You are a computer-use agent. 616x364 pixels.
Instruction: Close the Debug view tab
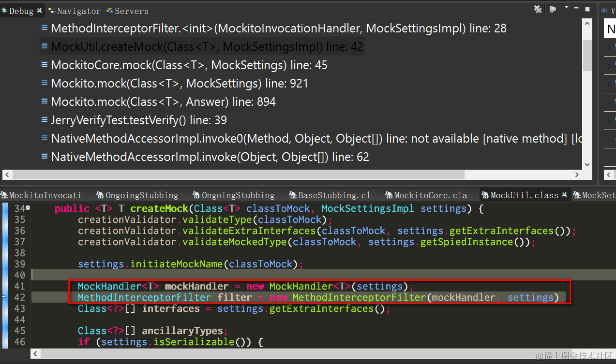pyautogui.click(x=40, y=11)
